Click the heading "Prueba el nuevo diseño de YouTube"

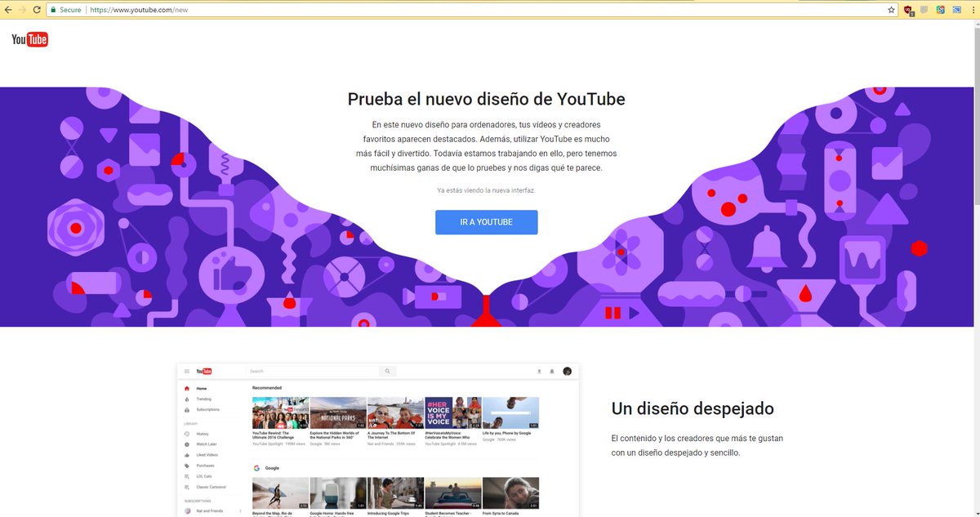(486, 100)
